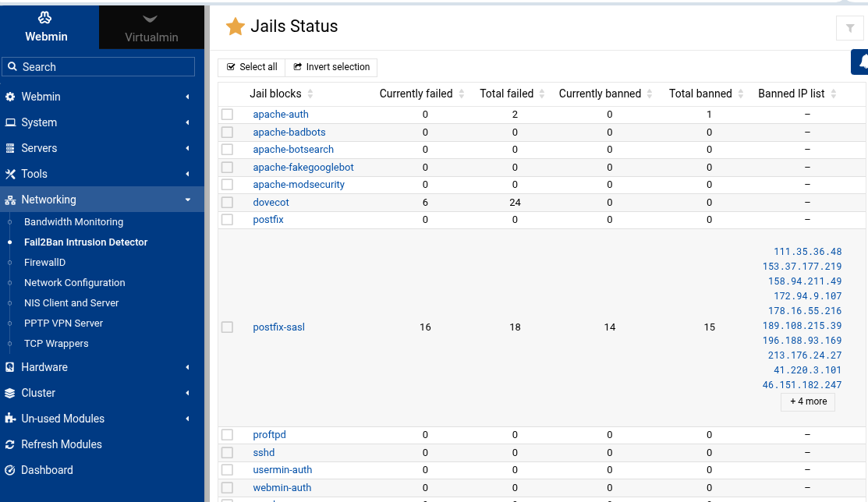Screen dimensions: 868x502
Task: Click the sidebar Search field
Action: click(x=98, y=67)
